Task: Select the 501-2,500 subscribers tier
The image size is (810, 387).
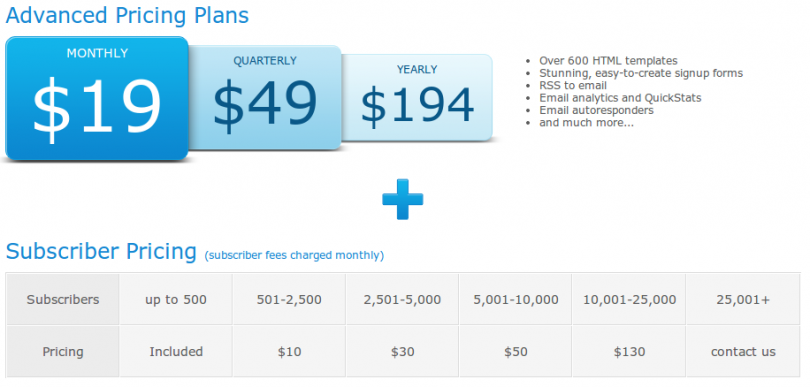Action: click(289, 300)
